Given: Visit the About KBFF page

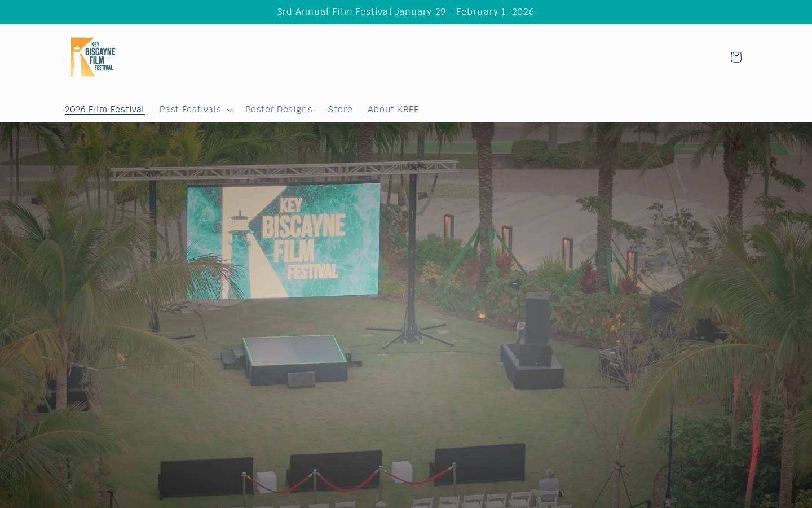Looking at the screenshot, I should (x=393, y=110).
